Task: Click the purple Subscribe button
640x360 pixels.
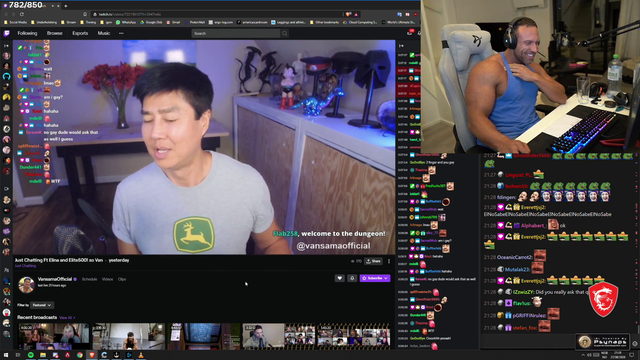Action: (x=375, y=278)
